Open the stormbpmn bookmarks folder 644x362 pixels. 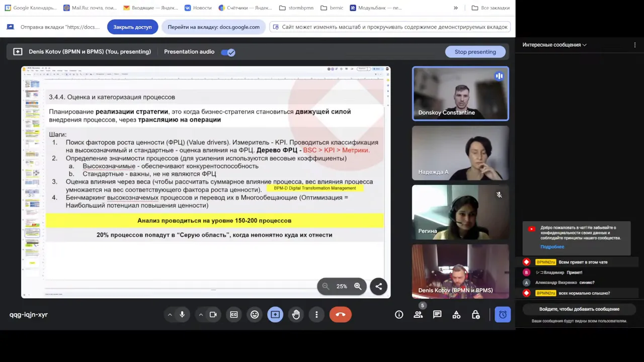pos(297,8)
